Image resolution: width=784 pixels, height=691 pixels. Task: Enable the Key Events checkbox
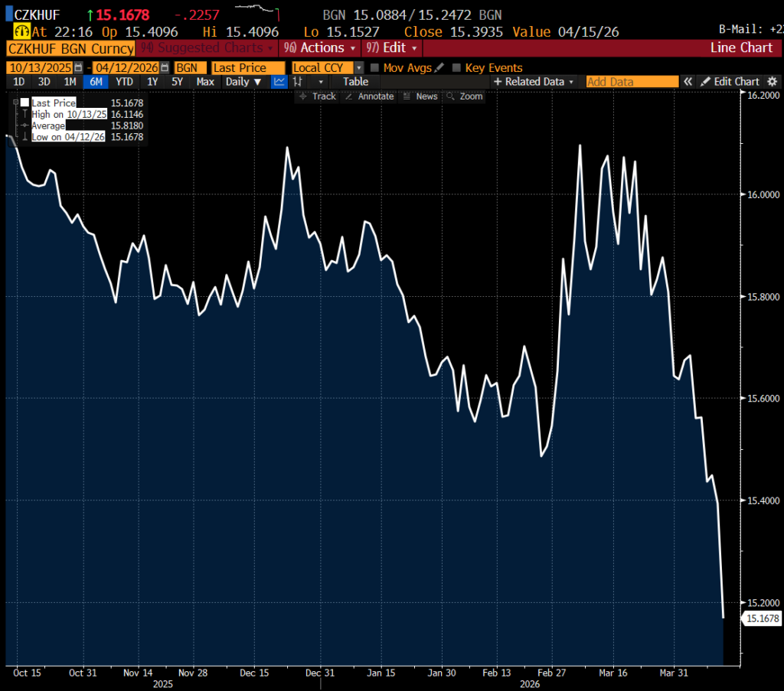pos(457,68)
